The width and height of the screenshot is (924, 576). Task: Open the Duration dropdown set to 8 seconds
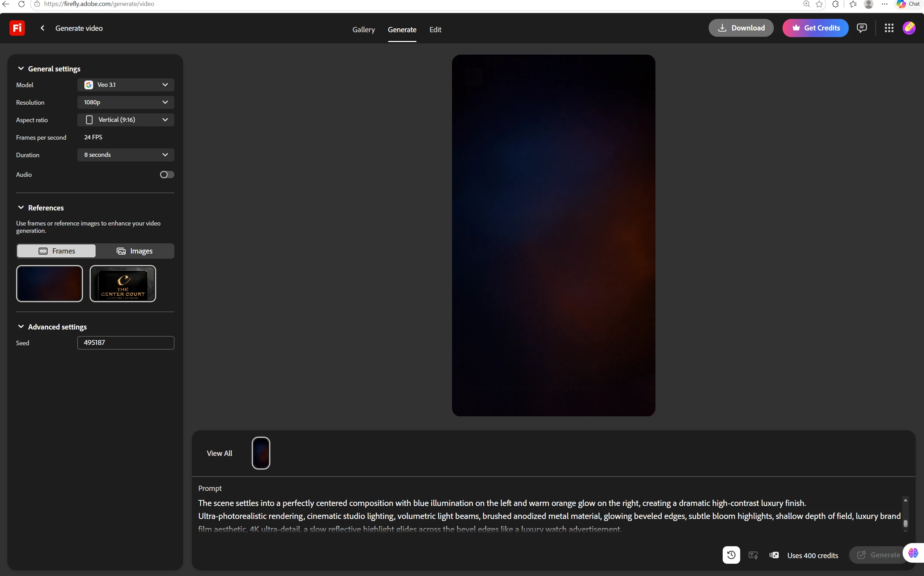coord(126,155)
